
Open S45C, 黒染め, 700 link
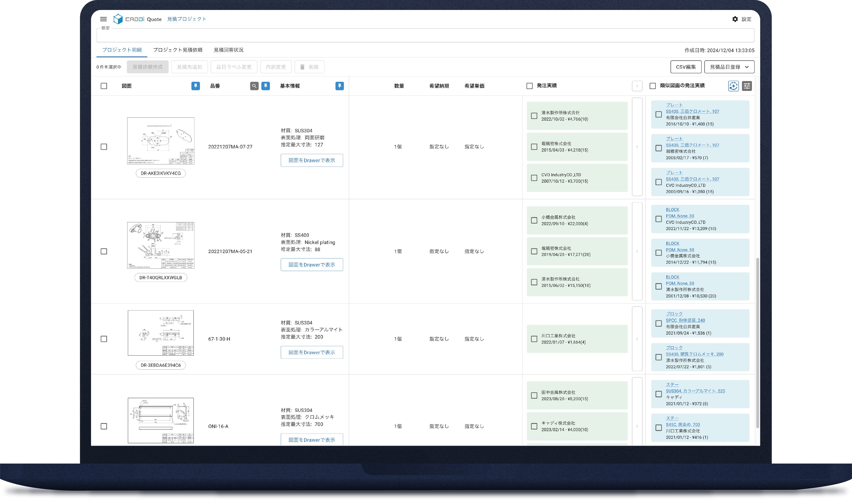683,424
